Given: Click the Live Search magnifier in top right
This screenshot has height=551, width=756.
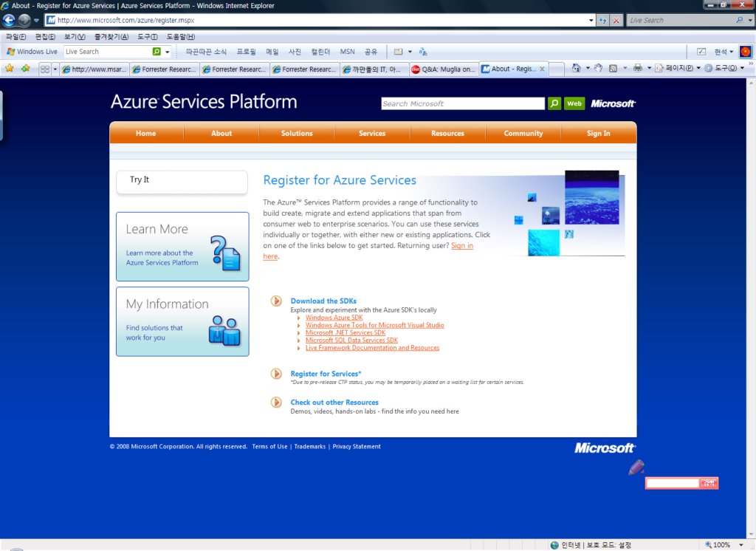Looking at the screenshot, I should click(x=739, y=20).
